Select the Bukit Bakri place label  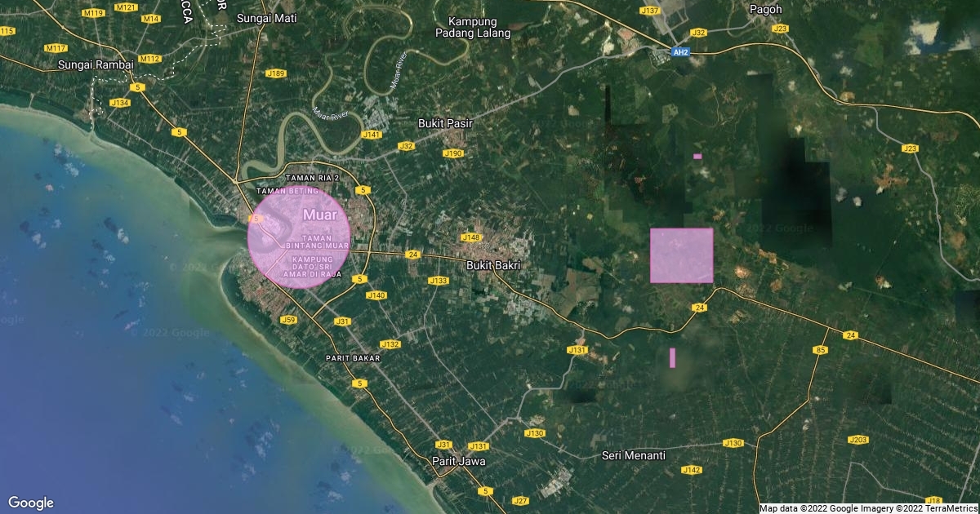(x=493, y=266)
